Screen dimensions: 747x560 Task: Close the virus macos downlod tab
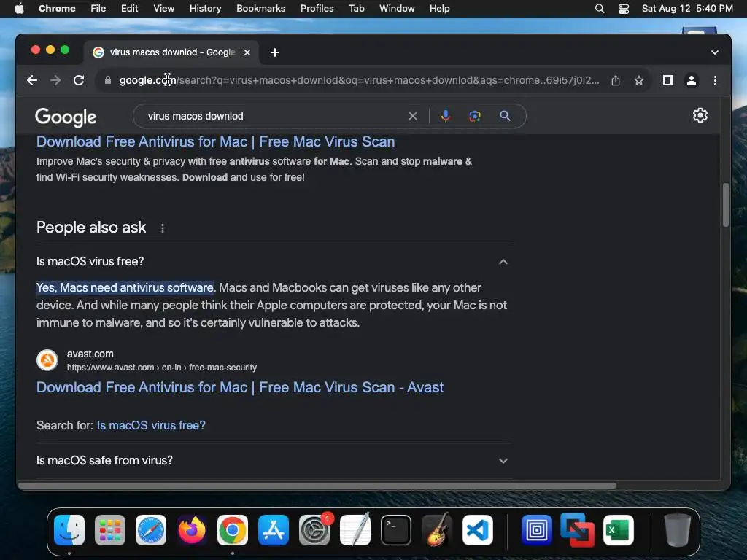[247, 52]
